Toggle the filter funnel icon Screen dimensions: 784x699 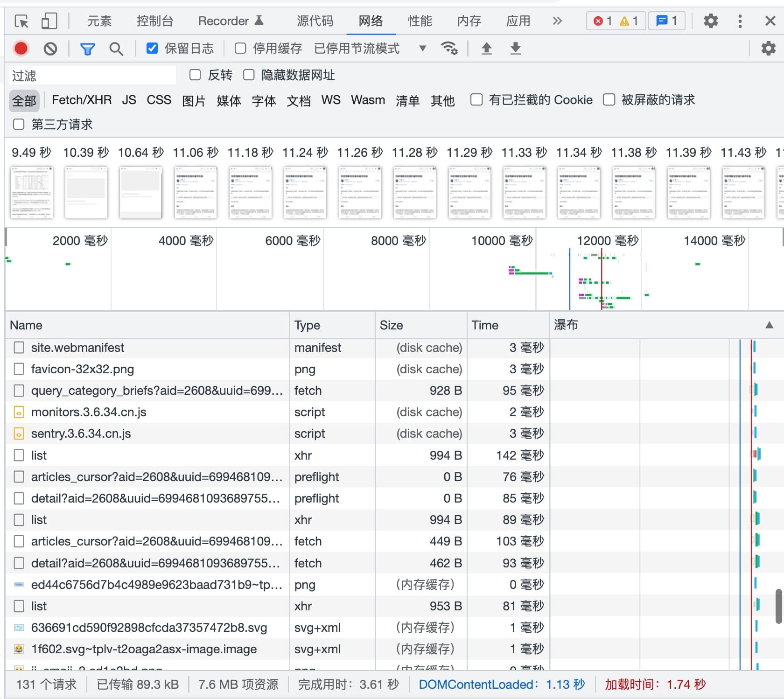(x=88, y=48)
